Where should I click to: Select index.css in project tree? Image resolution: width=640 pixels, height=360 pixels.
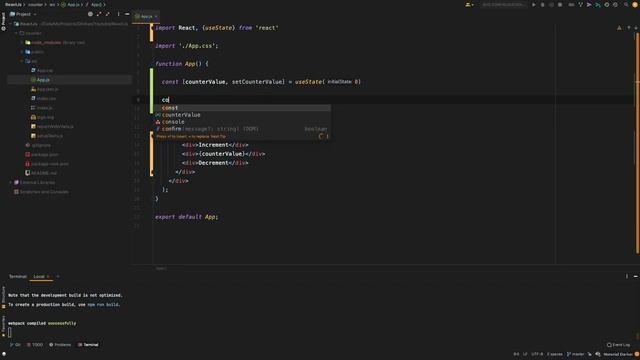point(44,98)
